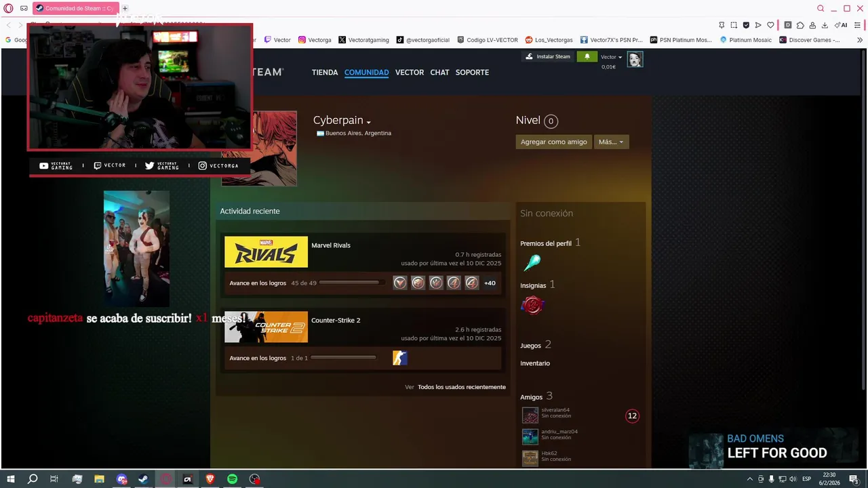Open File Explorer from the taskbar
Viewport: 868px width, 488px height.
tap(99, 479)
